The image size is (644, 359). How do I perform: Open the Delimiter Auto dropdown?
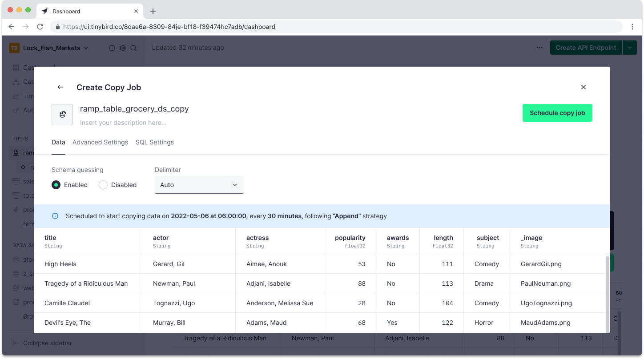coord(199,185)
